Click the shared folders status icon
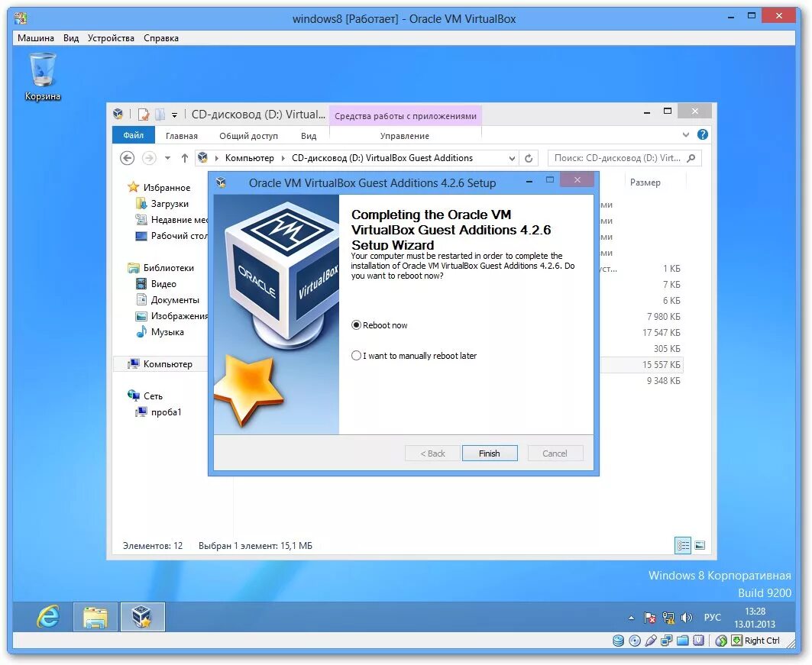The image size is (812, 665). (683, 641)
